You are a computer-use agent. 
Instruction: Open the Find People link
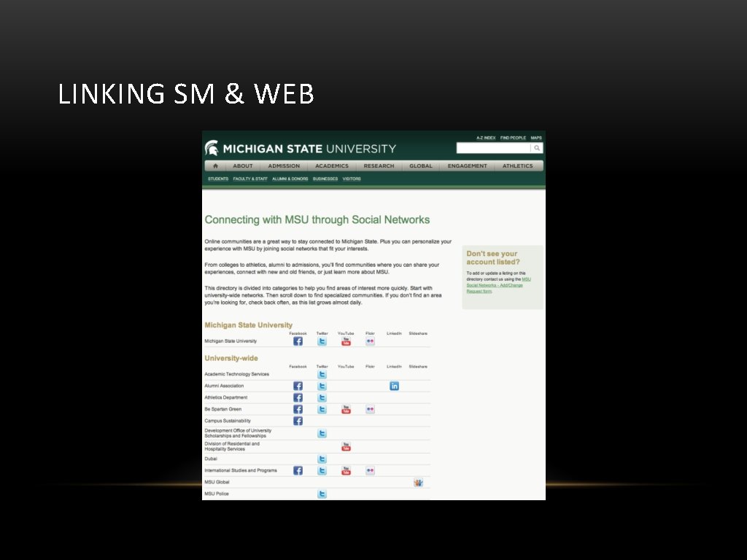click(513, 138)
